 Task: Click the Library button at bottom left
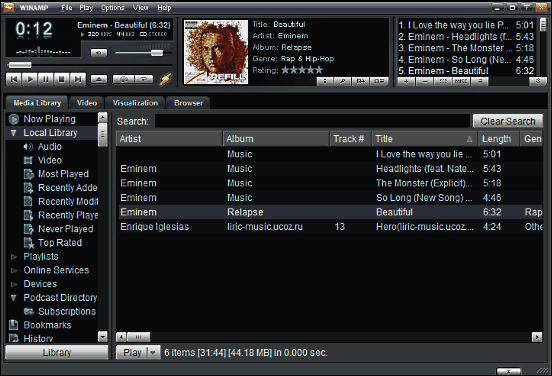tap(57, 352)
